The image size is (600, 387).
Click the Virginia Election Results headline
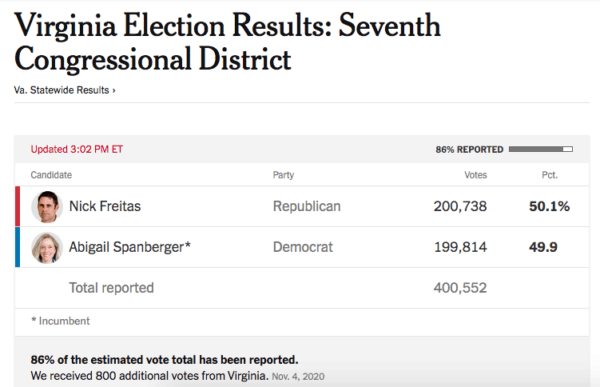pyautogui.click(x=227, y=42)
